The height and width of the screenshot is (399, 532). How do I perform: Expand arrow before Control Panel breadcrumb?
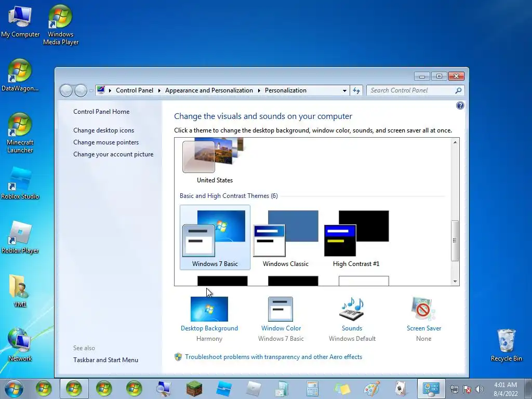click(x=110, y=90)
